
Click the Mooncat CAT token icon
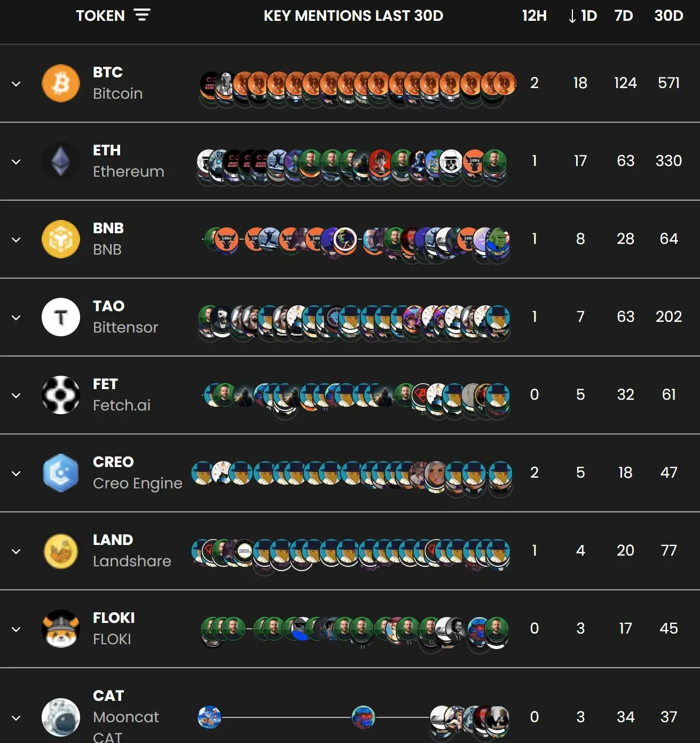point(61,717)
